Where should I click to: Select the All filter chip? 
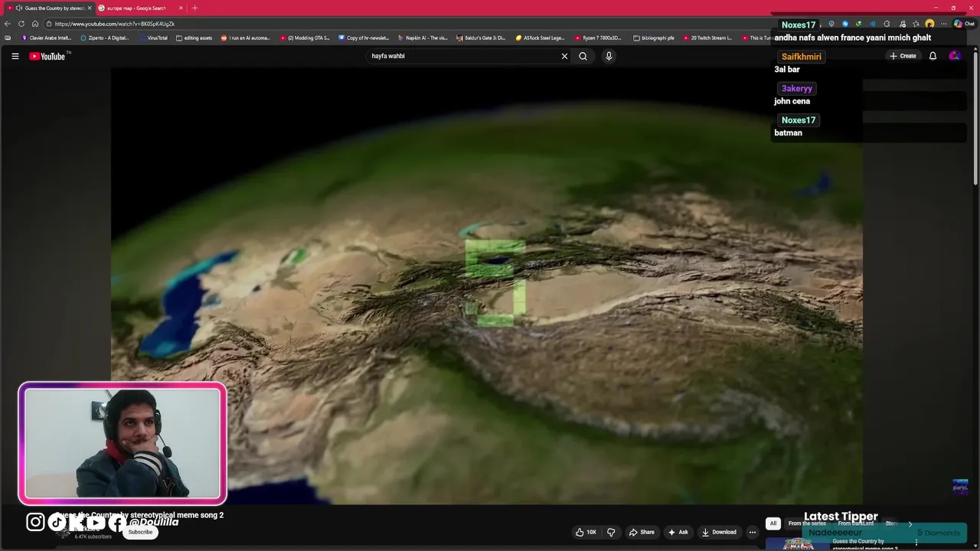pos(773,523)
